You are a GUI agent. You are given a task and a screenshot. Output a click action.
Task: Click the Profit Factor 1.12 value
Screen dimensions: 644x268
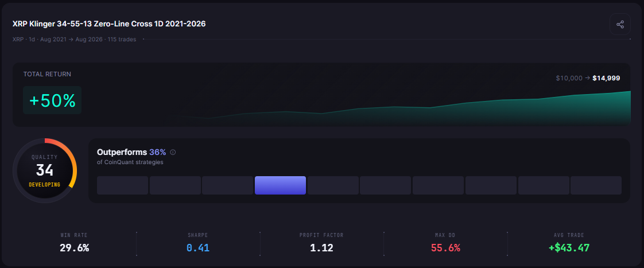click(321, 248)
